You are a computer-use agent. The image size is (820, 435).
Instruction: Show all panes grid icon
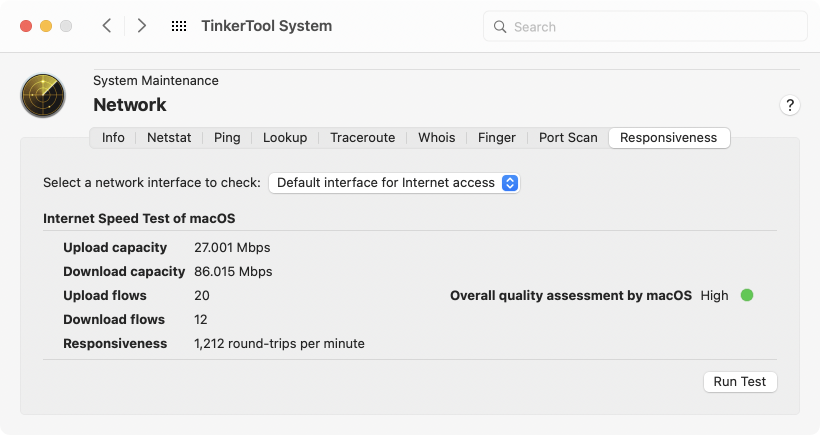179,26
